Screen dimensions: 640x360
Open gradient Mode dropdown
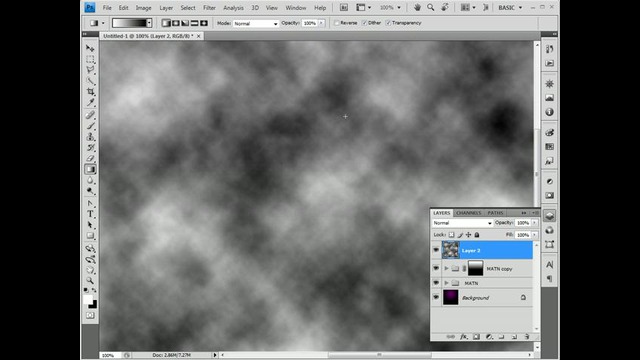(x=256, y=24)
